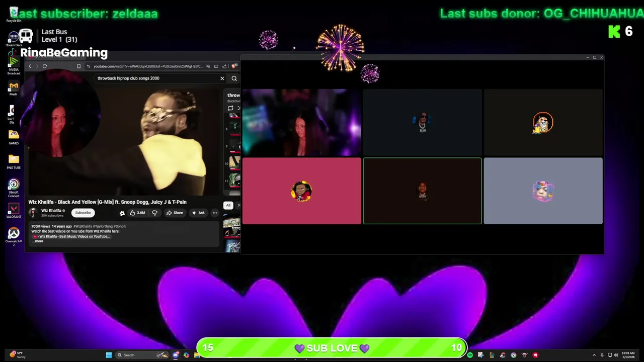This screenshot has width=644, height=362.
Task: Go back in the browser
Action: click(30, 66)
